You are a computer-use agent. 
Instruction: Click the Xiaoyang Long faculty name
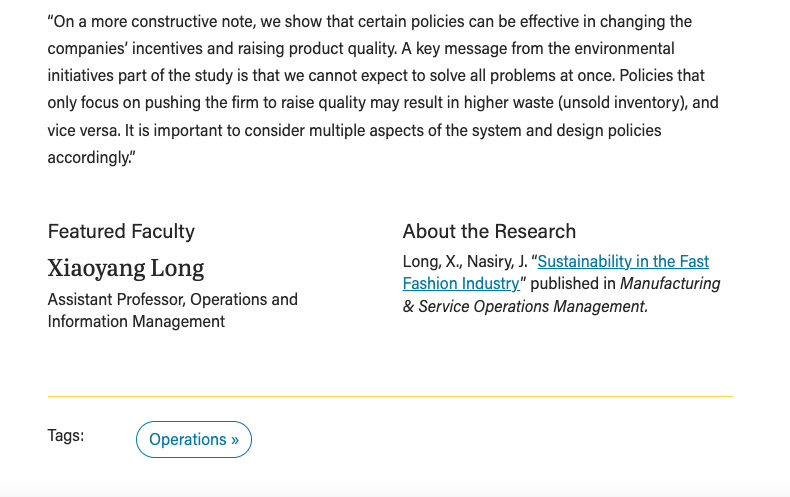point(126,268)
